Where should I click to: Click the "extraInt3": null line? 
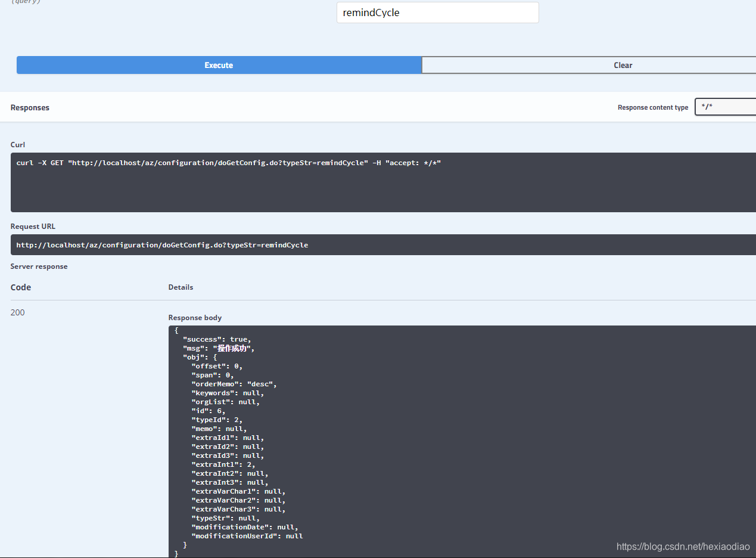(230, 482)
